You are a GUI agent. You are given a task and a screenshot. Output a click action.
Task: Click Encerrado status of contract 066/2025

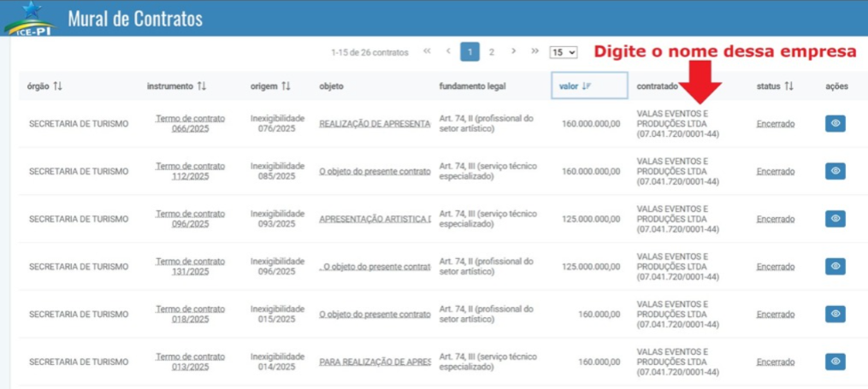(x=775, y=124)
